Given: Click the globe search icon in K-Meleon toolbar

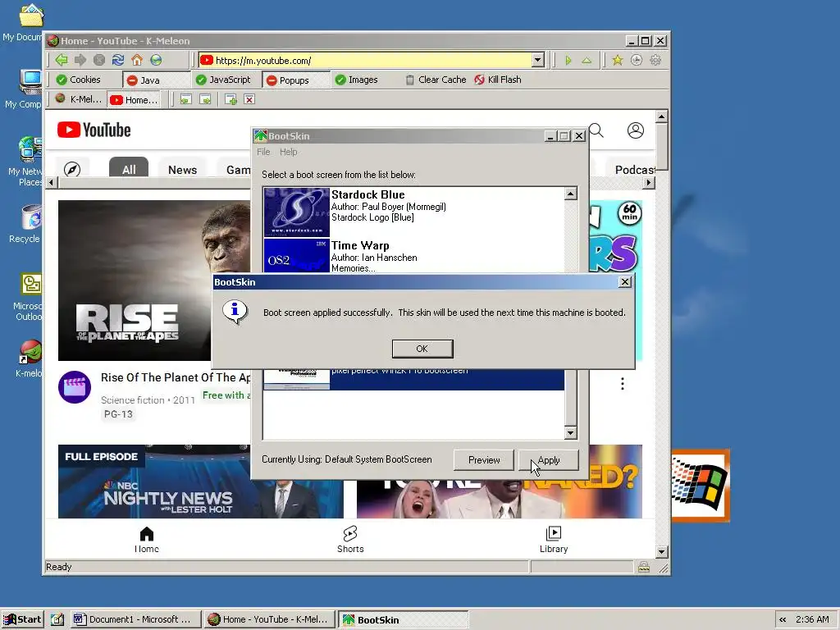Looking at the screenshot, I should [156, 60].
